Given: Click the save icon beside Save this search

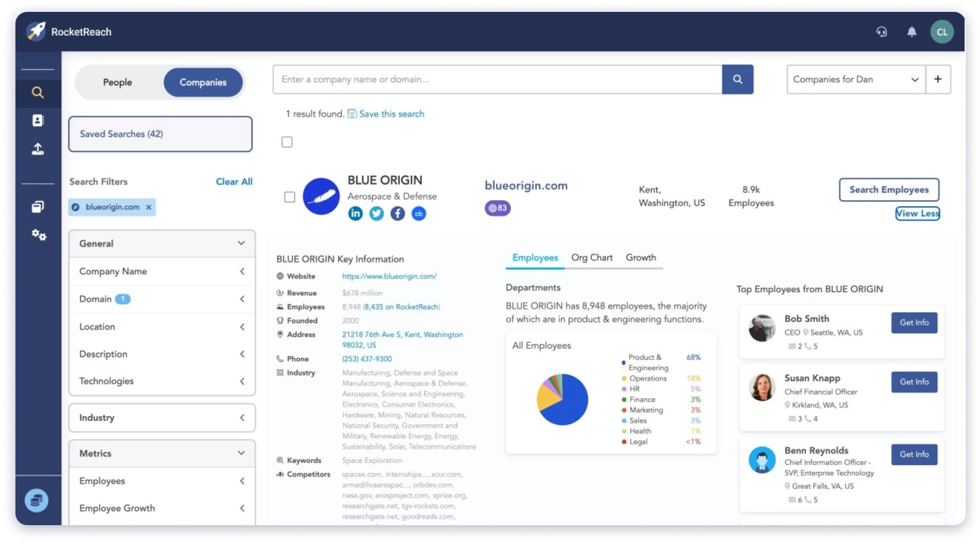Looking at the screenshot, I should [x=352, y=113].
